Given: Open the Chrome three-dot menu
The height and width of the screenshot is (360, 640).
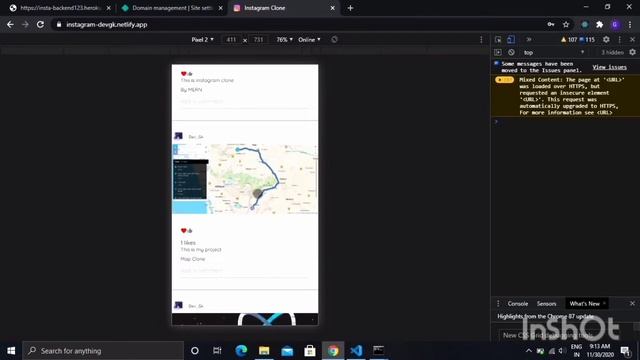Looking at the screenshot, I should tap(630, 24).
